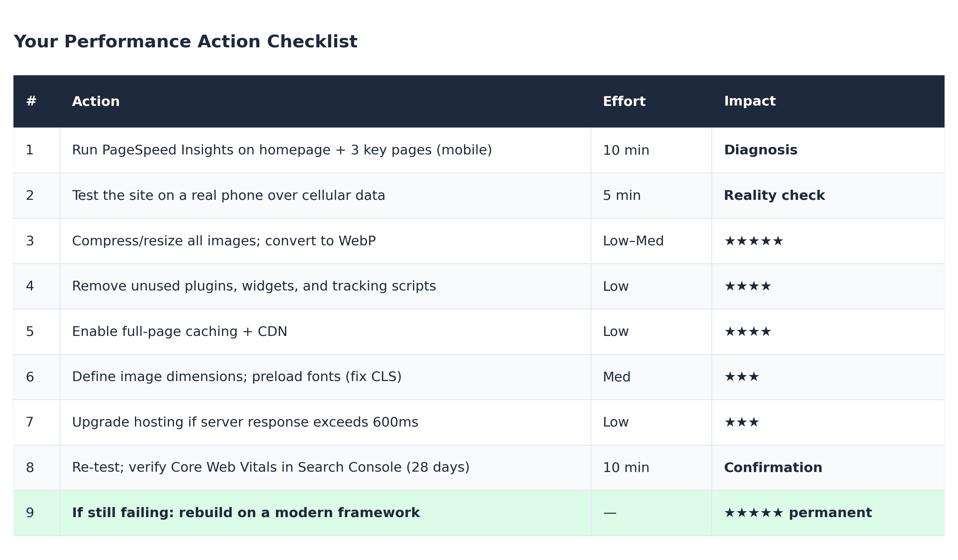Click row number 6

coord(29,377)
